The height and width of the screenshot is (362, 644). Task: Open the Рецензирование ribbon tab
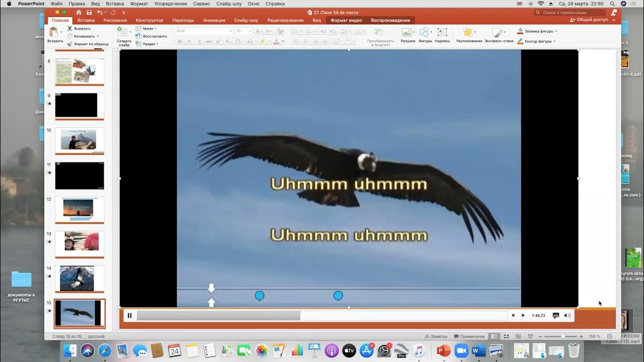point(285,20)
